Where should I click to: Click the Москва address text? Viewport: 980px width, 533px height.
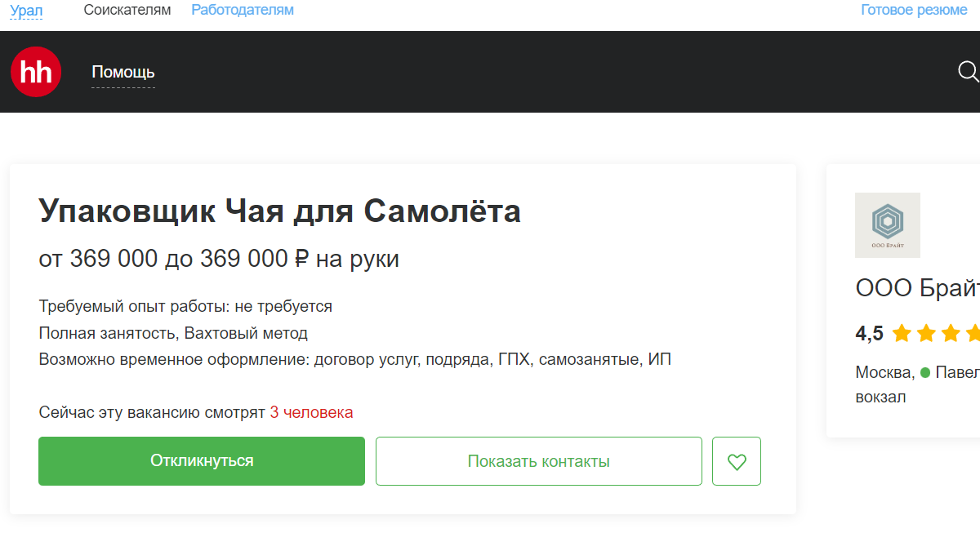(884, 373)
